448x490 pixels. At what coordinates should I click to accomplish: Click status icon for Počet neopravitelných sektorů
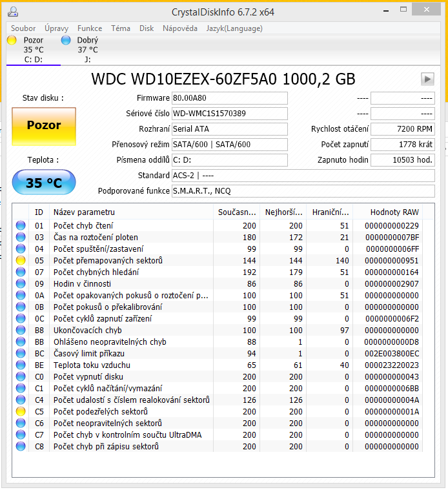point(21,423)
